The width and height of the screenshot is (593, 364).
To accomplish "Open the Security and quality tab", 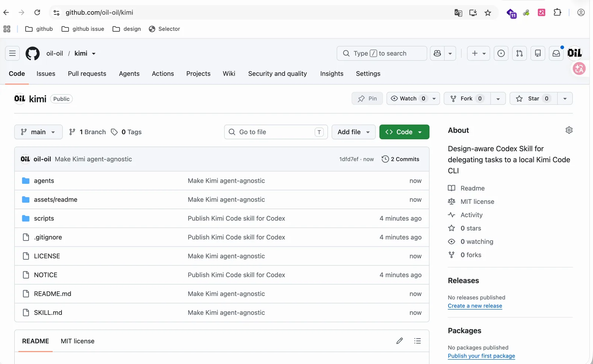I will coord(277,73).
